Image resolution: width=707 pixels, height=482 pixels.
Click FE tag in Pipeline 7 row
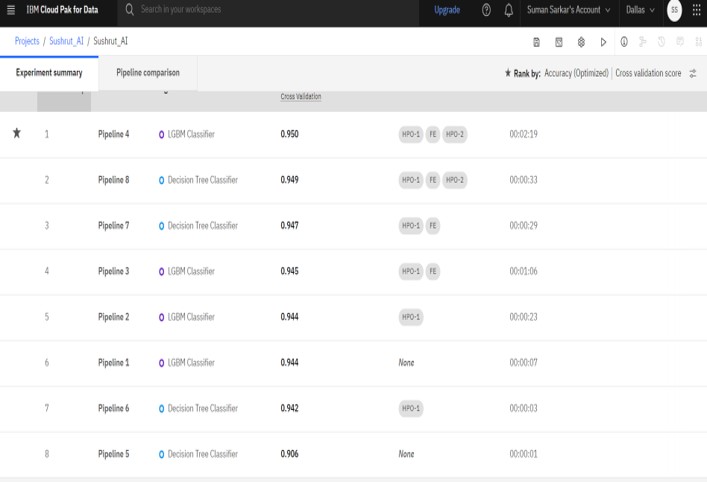(432, 226)
